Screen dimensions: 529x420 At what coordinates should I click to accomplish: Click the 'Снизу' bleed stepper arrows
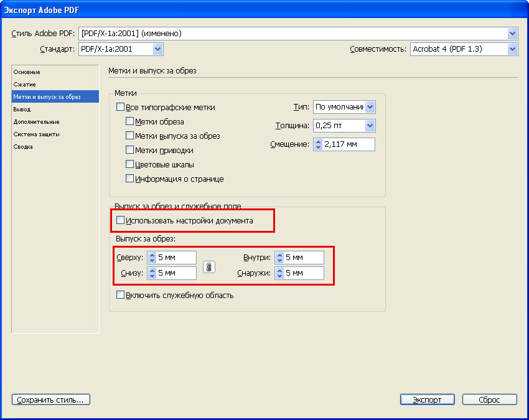pos(152,273)
